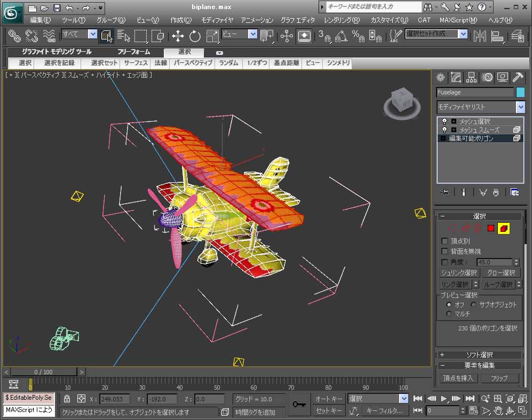Choose Element sub-object selection mode
The image size is (532, 420).
click(x=503, y=229)
